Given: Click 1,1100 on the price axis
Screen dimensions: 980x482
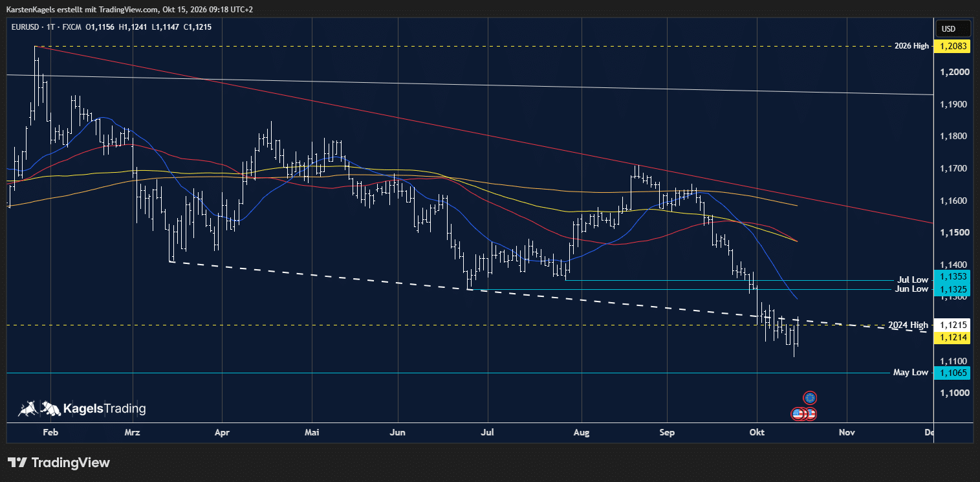Looking at the screenshot, I should click(x=953, y=362).
